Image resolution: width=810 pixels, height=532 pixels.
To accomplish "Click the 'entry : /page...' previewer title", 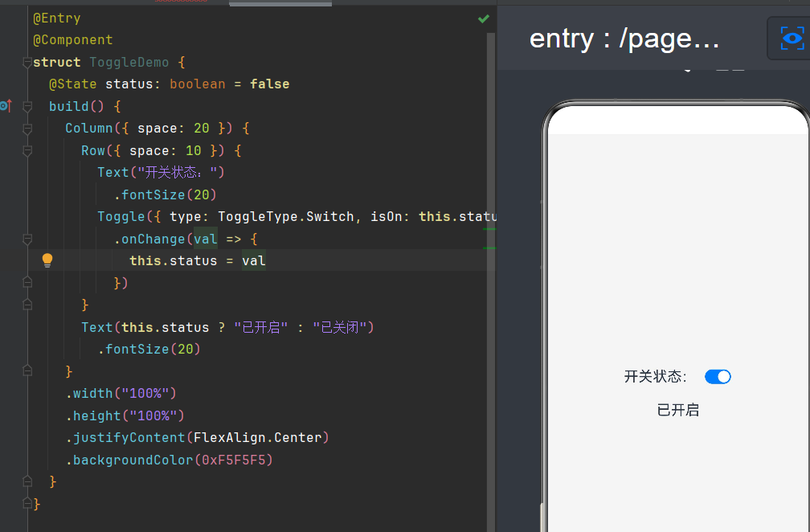I will [624, 39].
